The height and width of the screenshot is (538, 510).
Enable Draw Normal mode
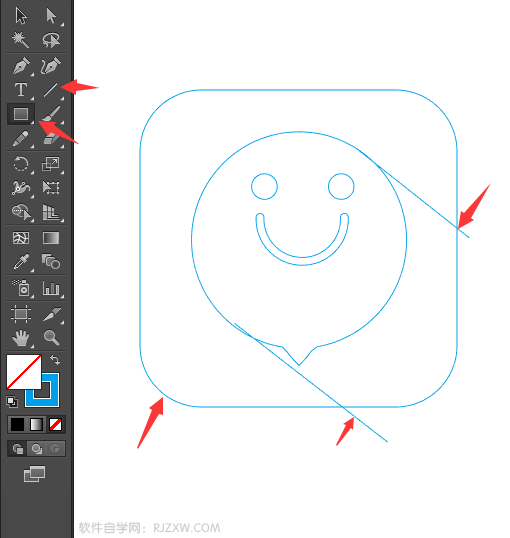click(x=18, y=448)
